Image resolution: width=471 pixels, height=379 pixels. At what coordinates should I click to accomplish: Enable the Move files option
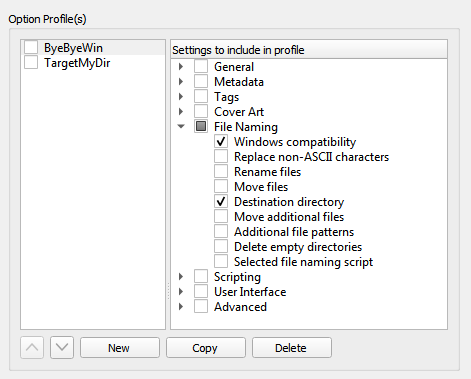pyautogui.click(x=221, y=186)
